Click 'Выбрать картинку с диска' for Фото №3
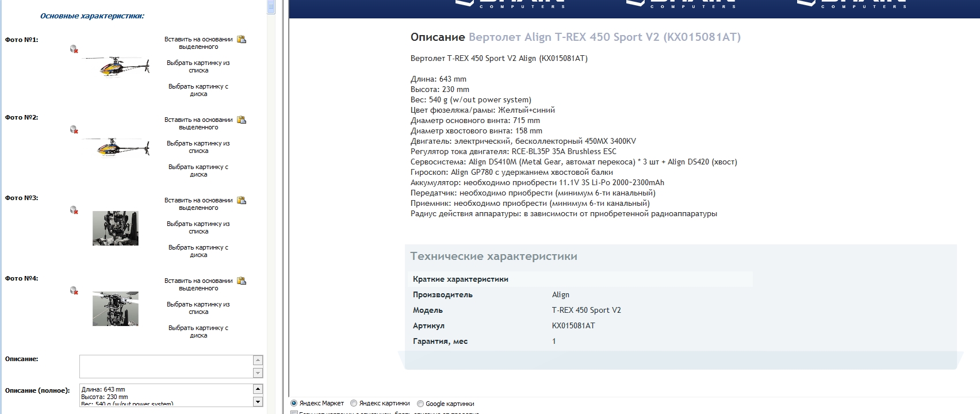 pyautogui.click(x=198, y=251)
